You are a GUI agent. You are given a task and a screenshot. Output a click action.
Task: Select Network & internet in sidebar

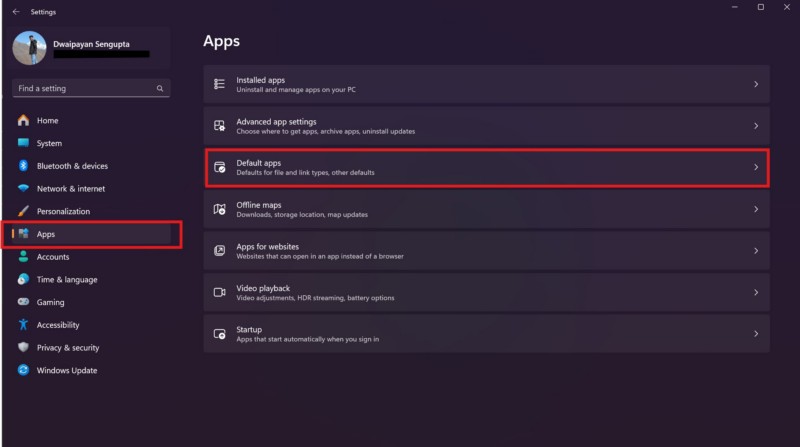click(70, 189)
